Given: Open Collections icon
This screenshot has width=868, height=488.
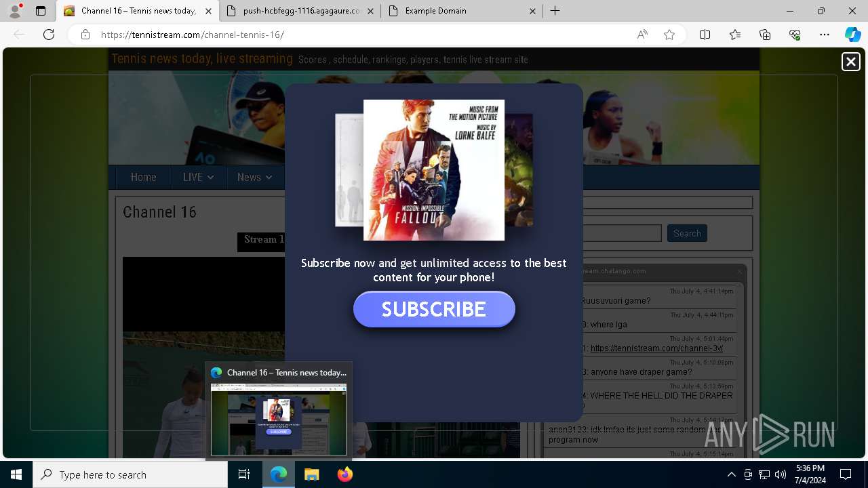Looking at the screenshot, I should pyautogui.click(x=765, y=35).
